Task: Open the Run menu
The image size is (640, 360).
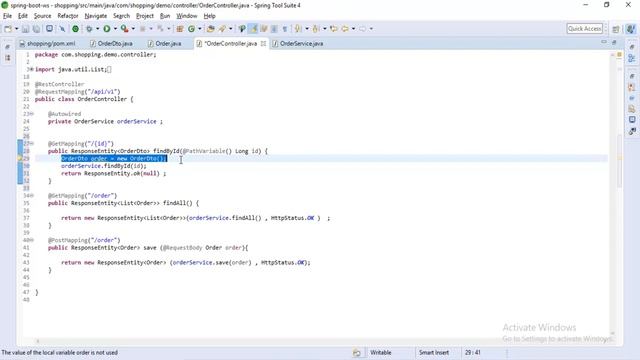Action: coord(165,16)
